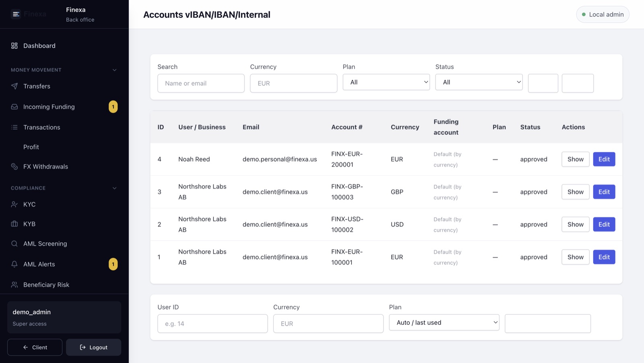Click the green Local admin status dot

tap(584, 14)
